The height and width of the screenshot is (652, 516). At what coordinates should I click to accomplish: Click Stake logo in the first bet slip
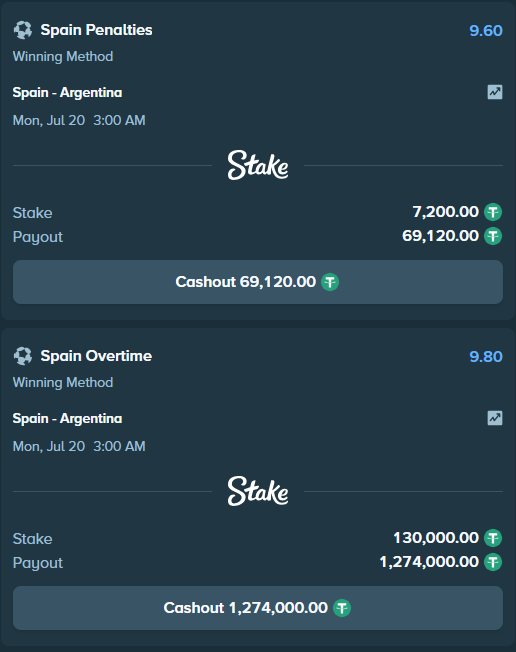258,165
